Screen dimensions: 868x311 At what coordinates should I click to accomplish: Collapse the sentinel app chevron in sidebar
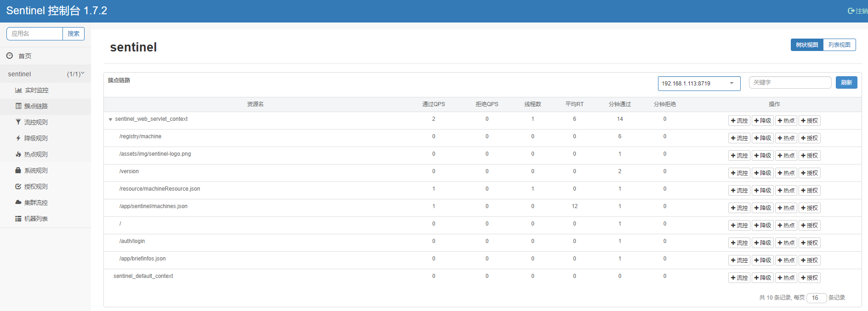coord(83,73)
